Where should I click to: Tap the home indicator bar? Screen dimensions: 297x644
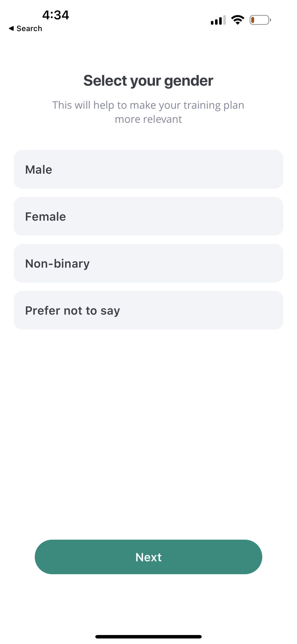(x=148, y=637)
